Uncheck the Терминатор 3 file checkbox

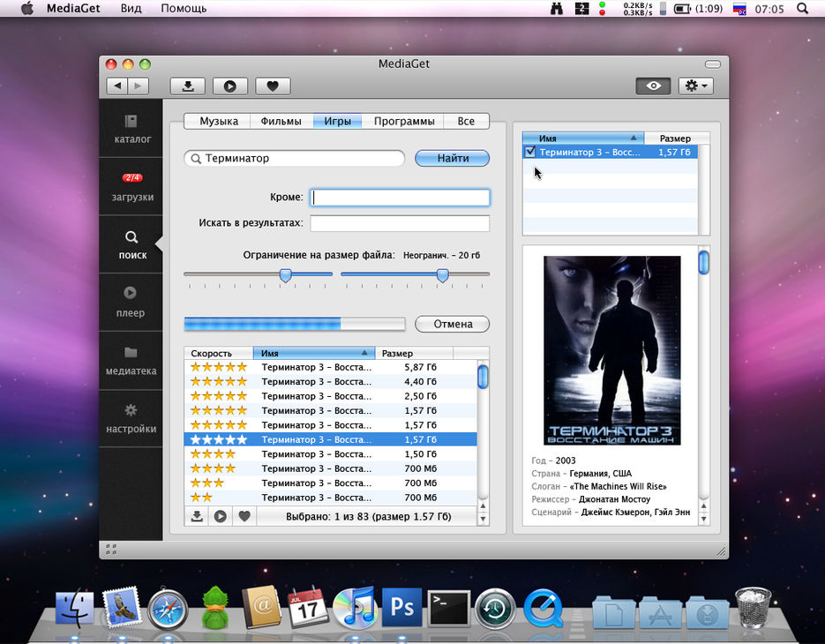pyautogui.click(x=530, y=152)
